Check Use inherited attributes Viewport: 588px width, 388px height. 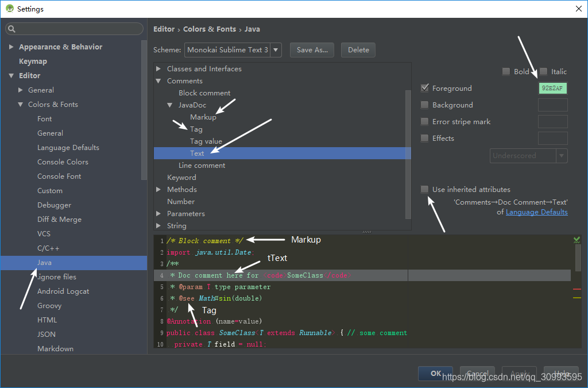point(424,189)
